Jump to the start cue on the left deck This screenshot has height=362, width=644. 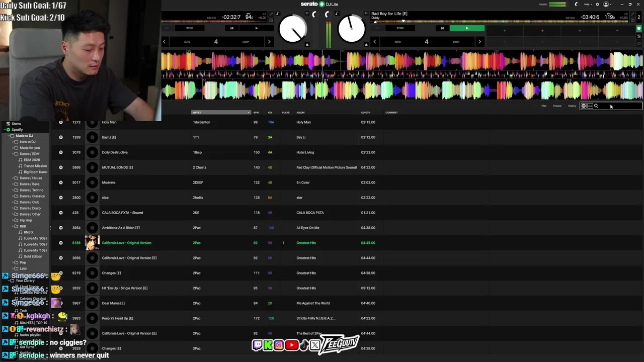click(x=231, y=28)
